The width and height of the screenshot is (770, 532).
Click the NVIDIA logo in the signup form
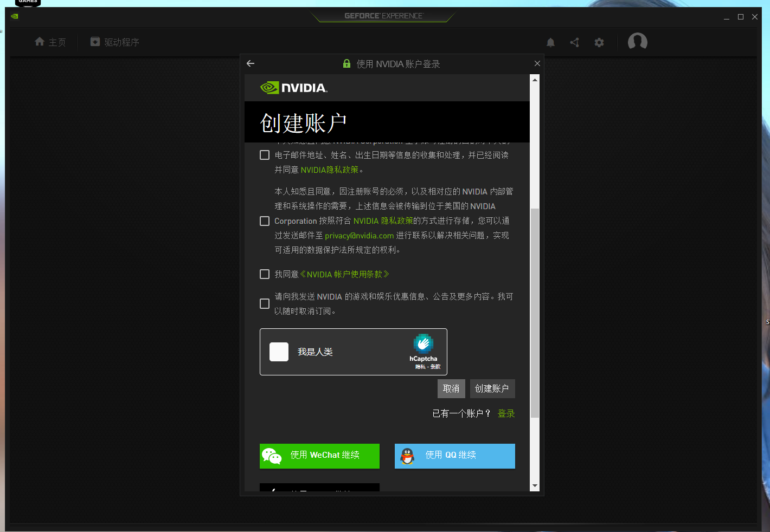pos(293,87)
